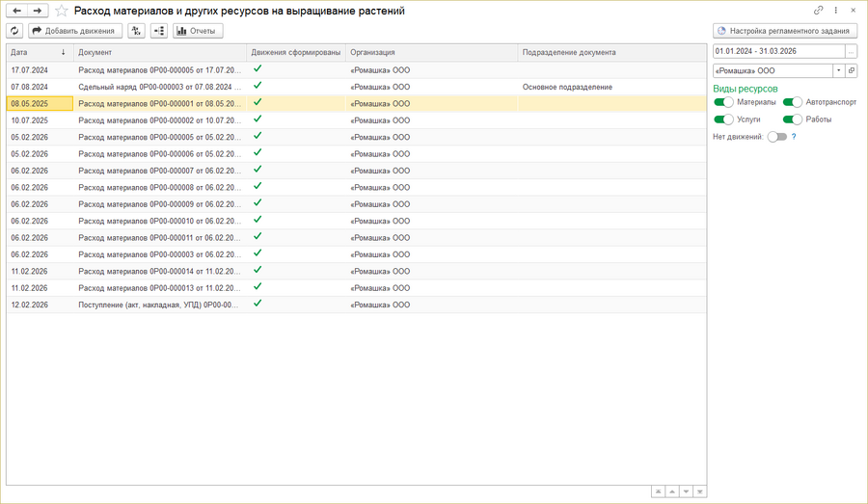The width and height of the screenshot is (868, 504).
Task: Click Добавить движения button
Action: (x=75, y=31)
